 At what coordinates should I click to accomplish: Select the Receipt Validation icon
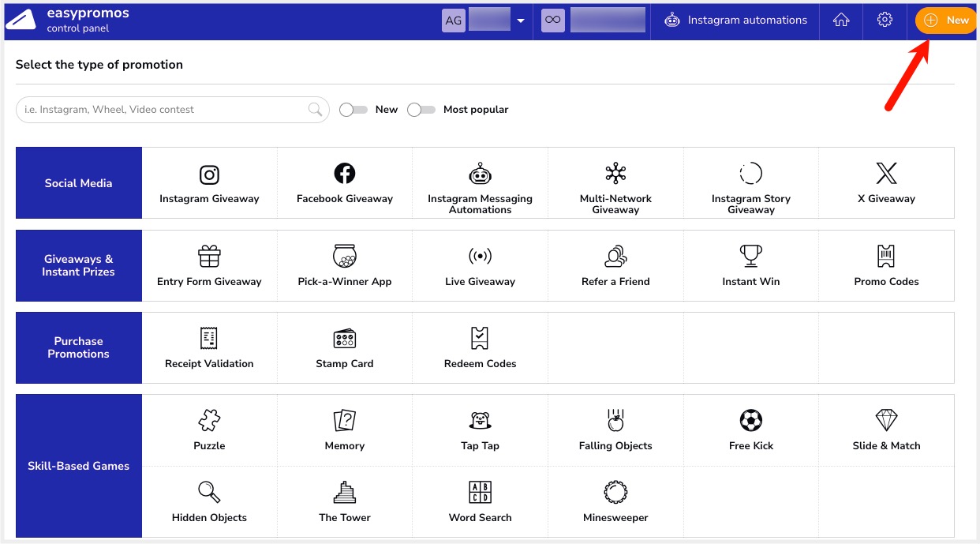209,338
